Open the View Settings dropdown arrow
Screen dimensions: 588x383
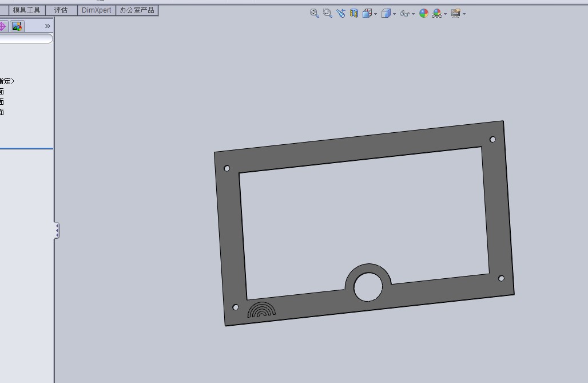click(x=464, y=14)
